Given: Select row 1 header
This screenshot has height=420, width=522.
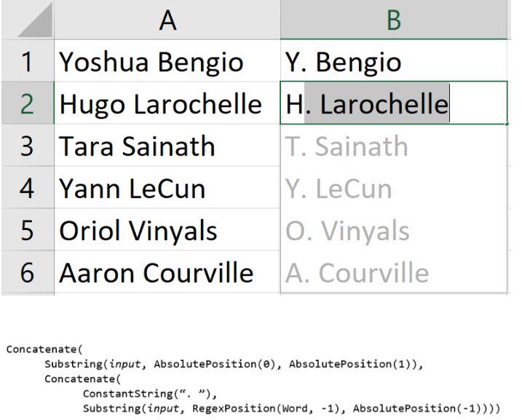Looking at the screenshot, I should [x=28, y=60].
